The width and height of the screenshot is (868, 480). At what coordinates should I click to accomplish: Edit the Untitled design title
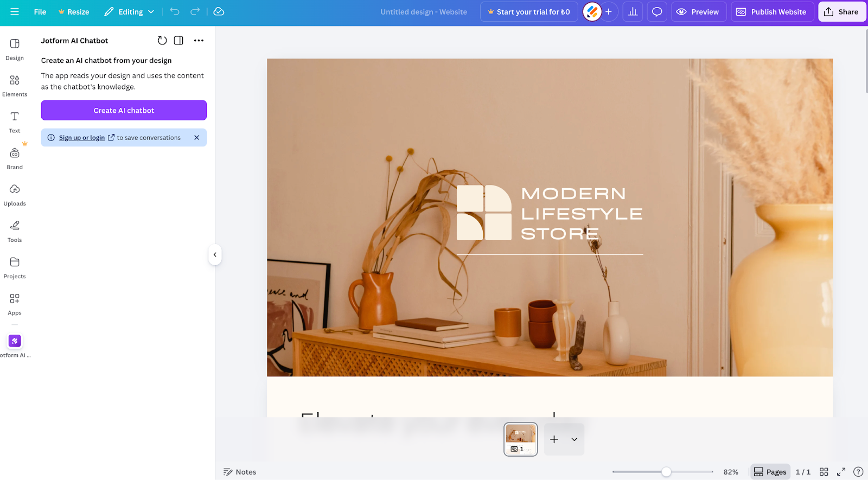coord(424,11)
